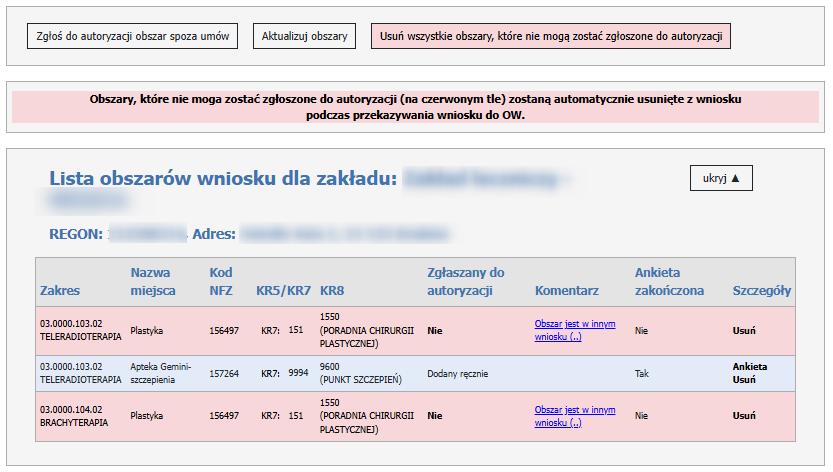Click the 'Szczegóły' column header
833x472 pixels.
(x=762, y=291)
